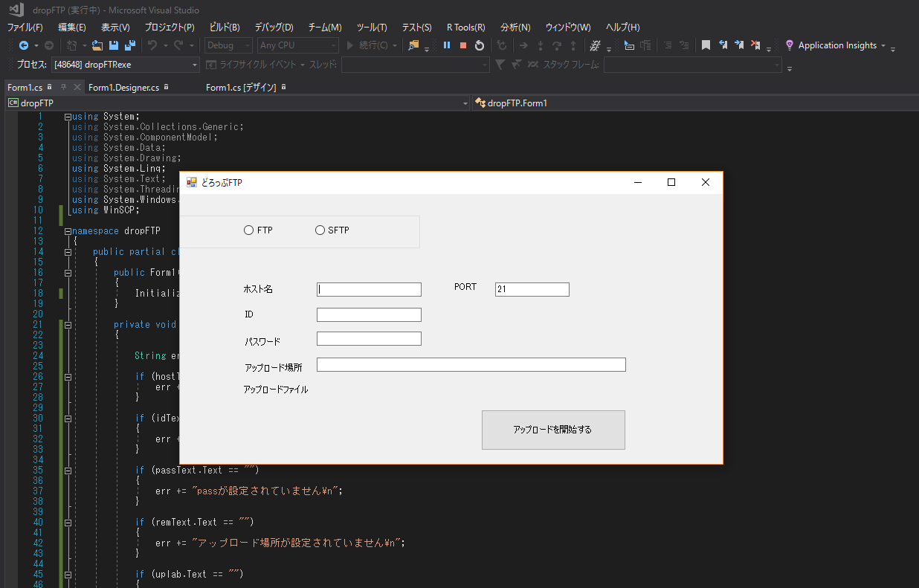919x588 pixels.
Task: Collapse the public partial class block
Action: tap(68, 252)
